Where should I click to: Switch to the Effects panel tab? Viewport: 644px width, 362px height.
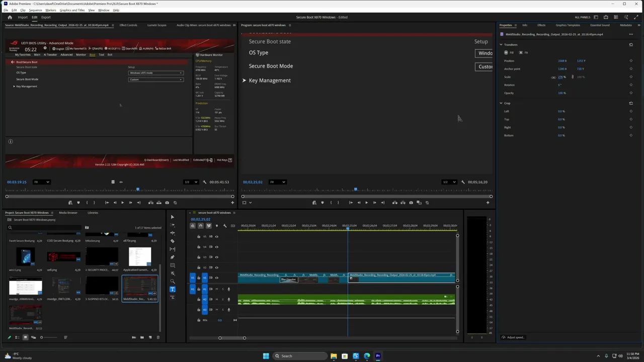click(x=541, y=25)
